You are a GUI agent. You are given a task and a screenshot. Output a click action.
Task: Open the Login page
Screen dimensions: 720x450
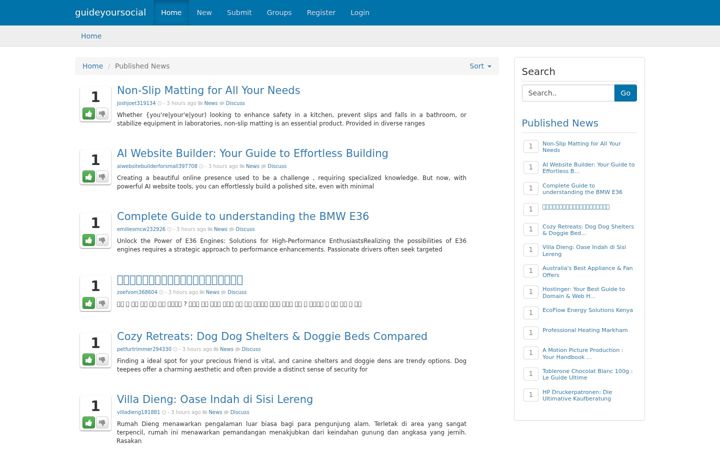[x=360, y=12]
